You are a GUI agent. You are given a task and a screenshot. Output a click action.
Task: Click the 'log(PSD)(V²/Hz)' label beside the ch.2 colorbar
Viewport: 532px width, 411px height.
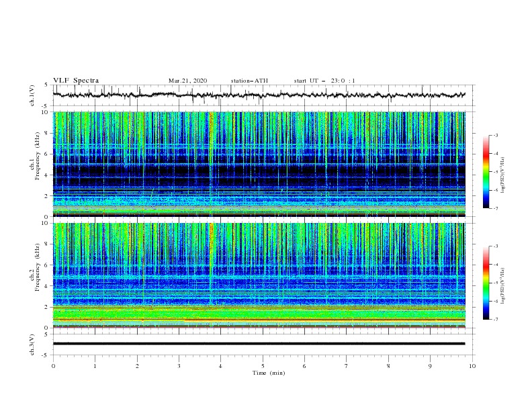(503, 285)
